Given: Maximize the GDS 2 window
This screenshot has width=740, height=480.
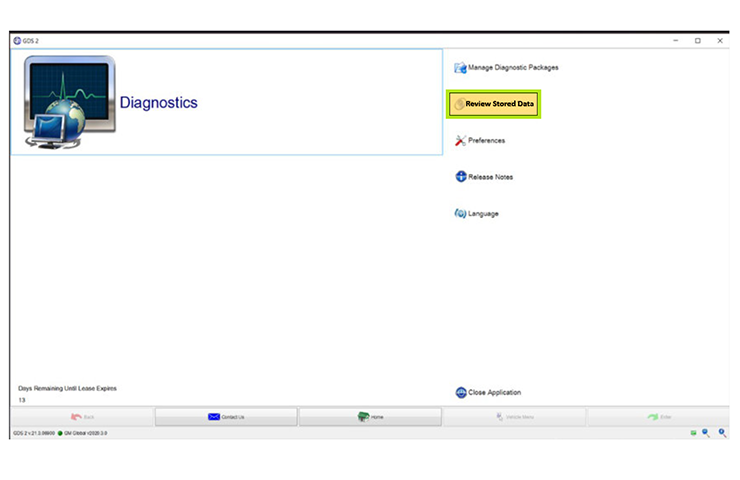Looking at the screenshot, I should 697,40.
